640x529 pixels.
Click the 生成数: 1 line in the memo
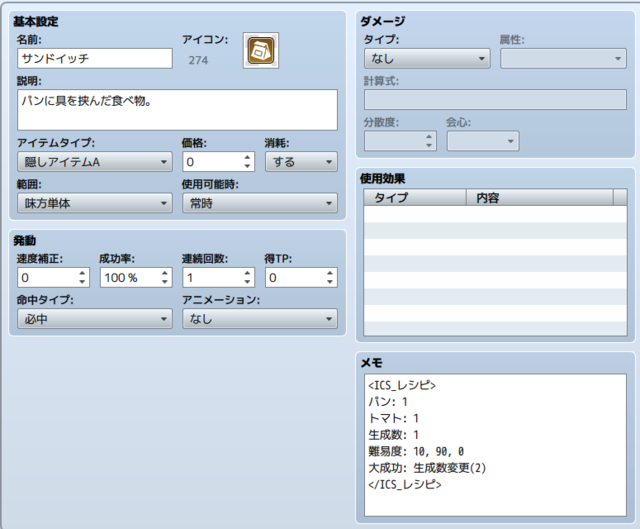click(x=393, y=435)
